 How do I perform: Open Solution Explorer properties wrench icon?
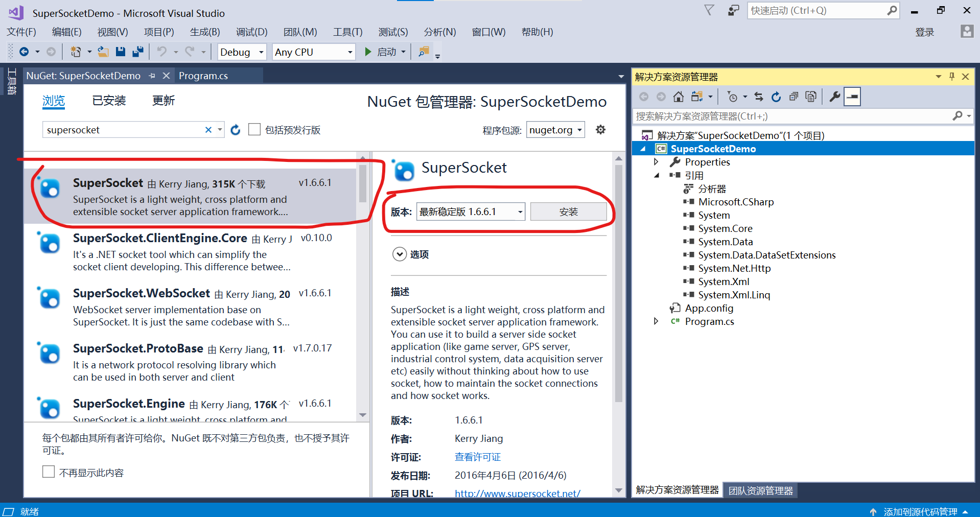[x=834, y=96]
